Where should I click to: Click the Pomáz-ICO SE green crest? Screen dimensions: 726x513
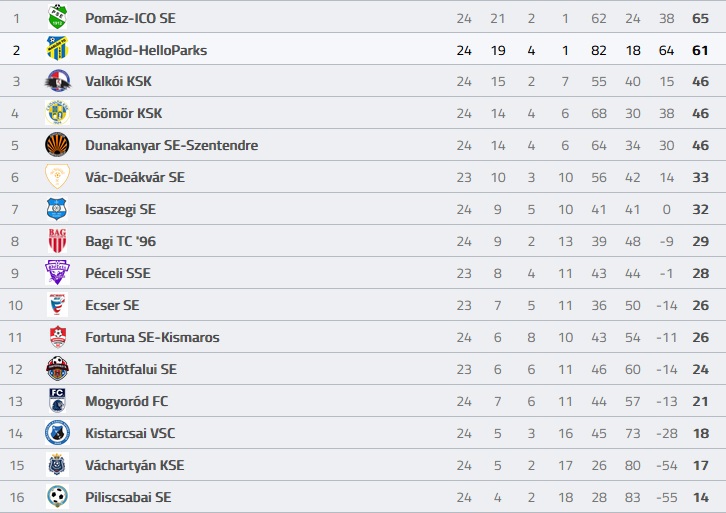pos(57,17)
